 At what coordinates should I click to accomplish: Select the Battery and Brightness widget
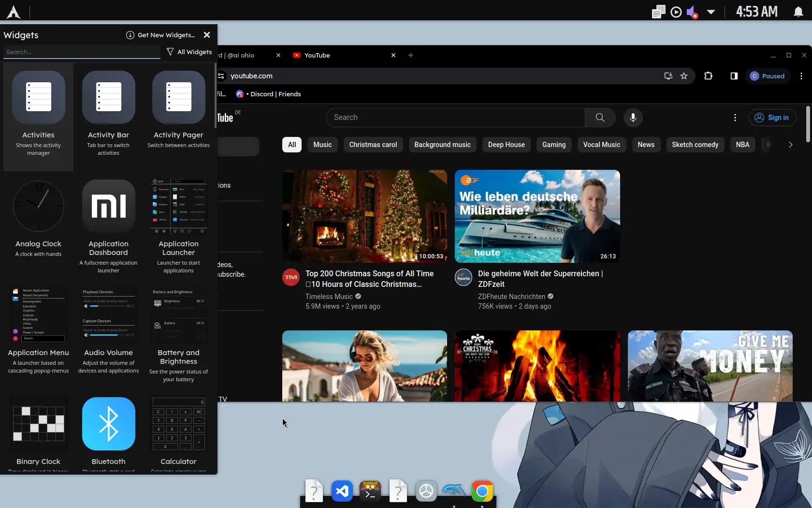(x=178, y=334)
